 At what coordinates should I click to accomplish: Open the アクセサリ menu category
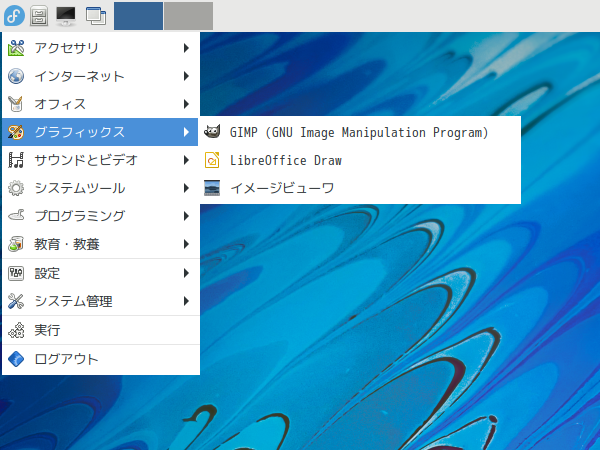[x=101, y=48]
